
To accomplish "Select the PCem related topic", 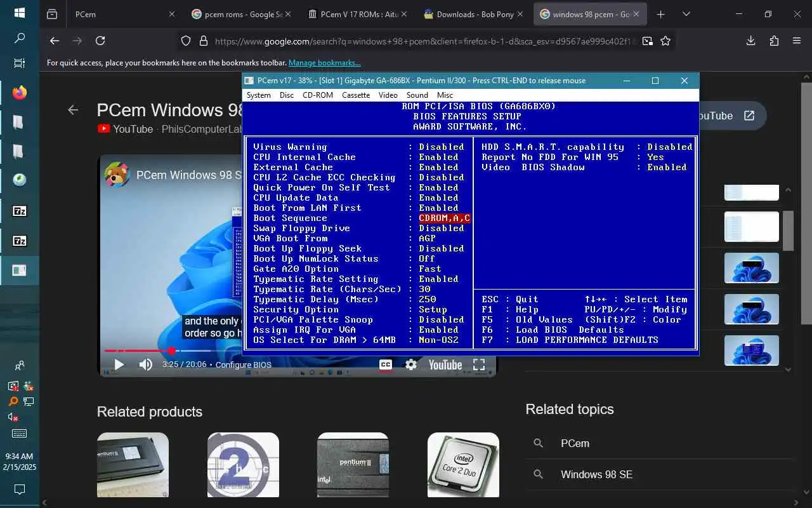I will point(575,443).
